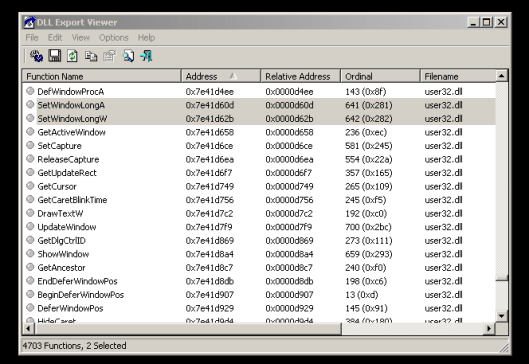
Task: Click the gray icon beside GetUpdateRect
Action: tap(30, 172)
